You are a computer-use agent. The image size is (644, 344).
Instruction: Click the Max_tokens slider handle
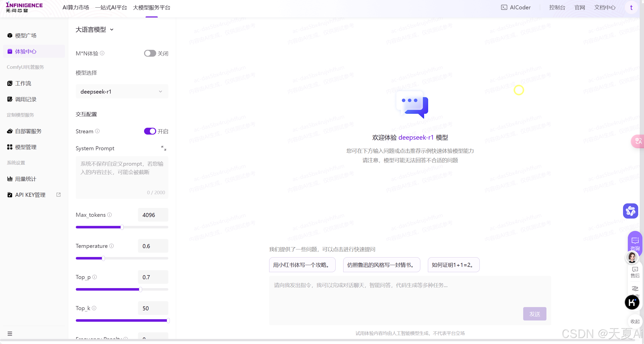tap(122, 227)
